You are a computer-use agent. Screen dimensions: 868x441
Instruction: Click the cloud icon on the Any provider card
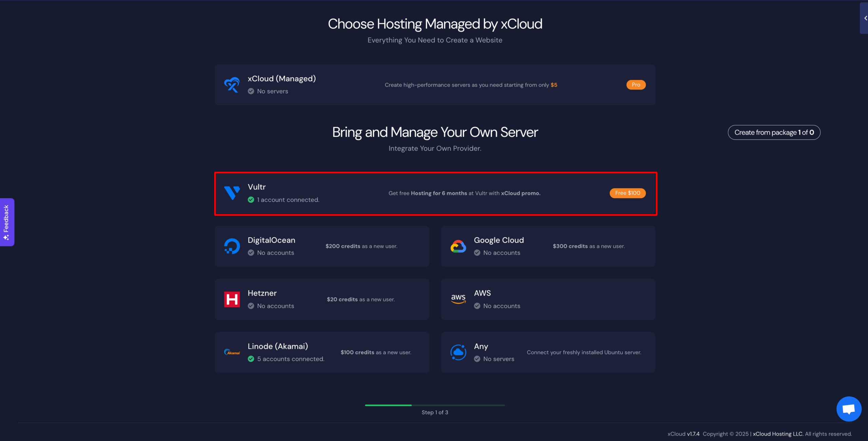click(x=458, y=352)
